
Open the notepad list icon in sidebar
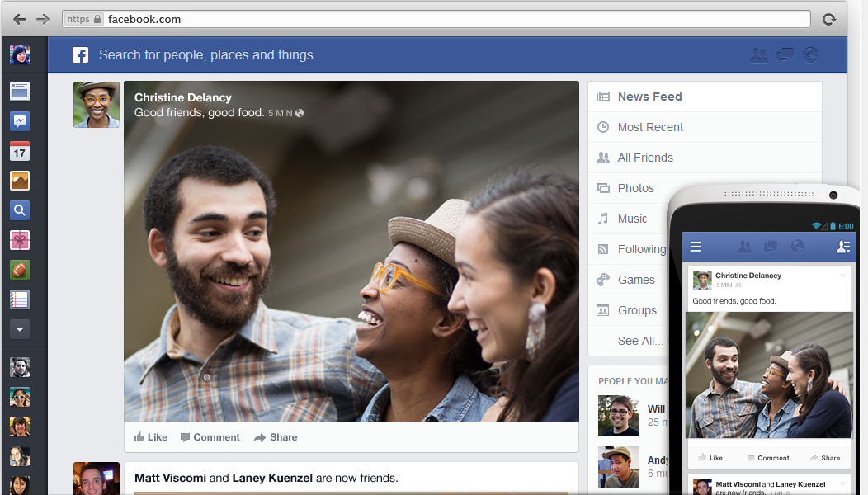point(20,299)
